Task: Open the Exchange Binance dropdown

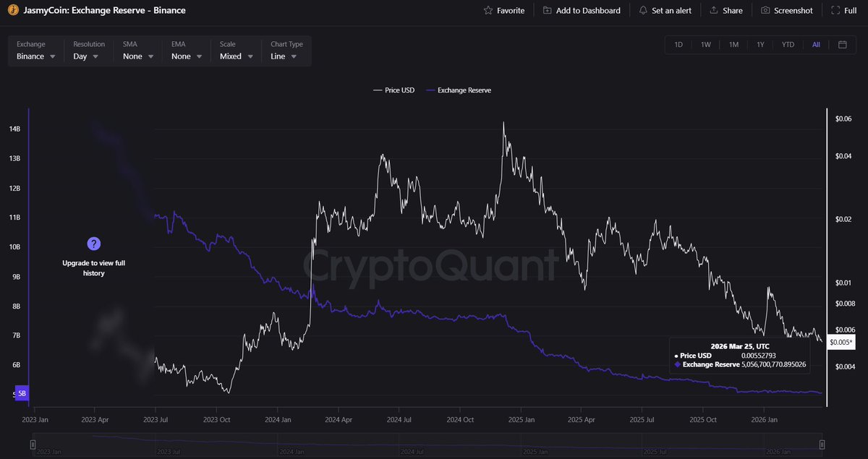Action: coord(36,51)
